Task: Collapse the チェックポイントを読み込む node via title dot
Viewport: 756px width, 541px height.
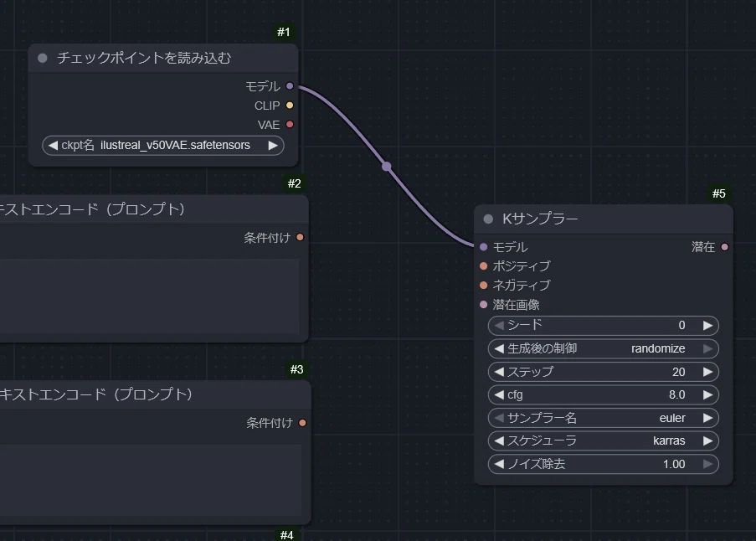Action: 43,59
